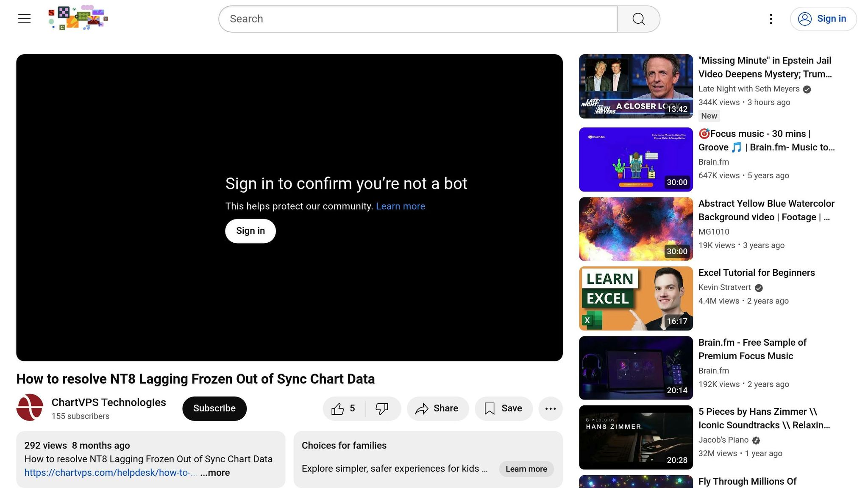The height and width of the screenshot is (488, 868).
Task: Open Late Night with Seth Meyers channel
Action: 749,89
